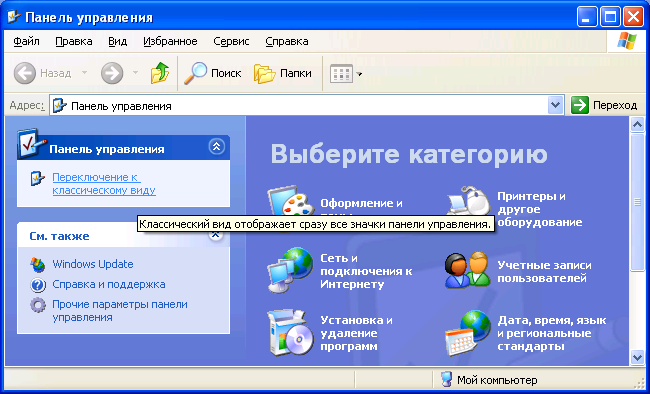Viewport: 650px width, 394px height.
Task: Open the Файл menu
Action: click(26, 41)
